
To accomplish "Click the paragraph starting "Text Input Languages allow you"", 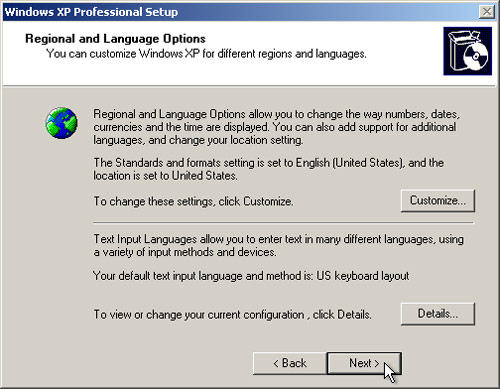I will click(278, 246).
